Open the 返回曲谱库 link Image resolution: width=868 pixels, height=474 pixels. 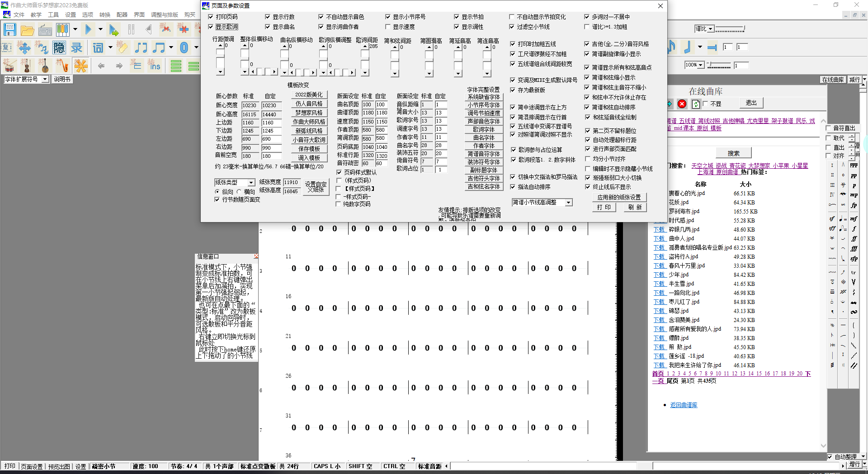click(x=684, y=405)
